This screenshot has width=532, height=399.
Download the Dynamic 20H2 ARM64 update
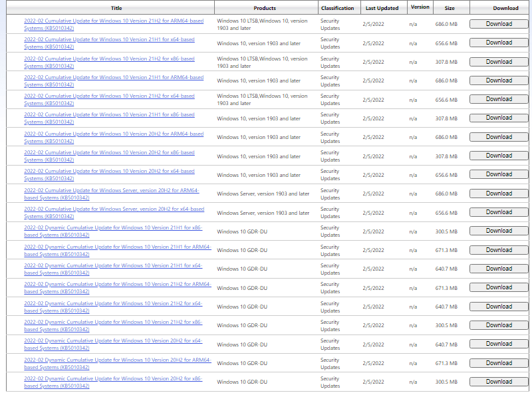(499, 363)
